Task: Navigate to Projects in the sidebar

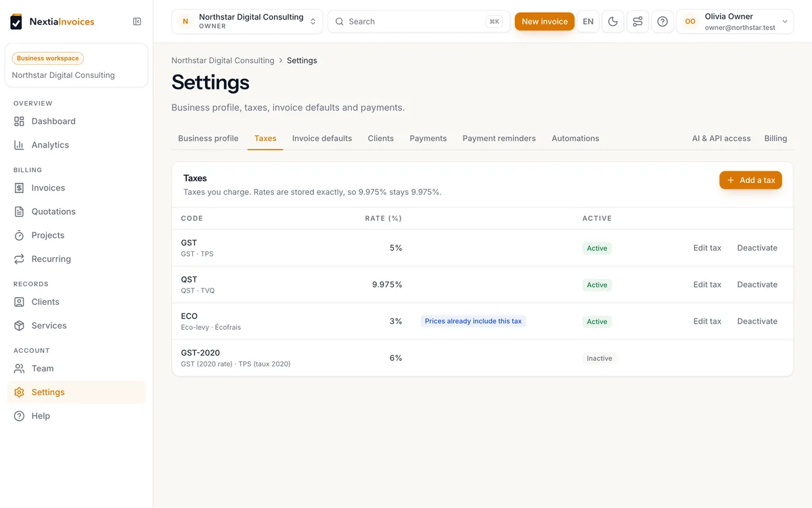Action: [76, 235]
